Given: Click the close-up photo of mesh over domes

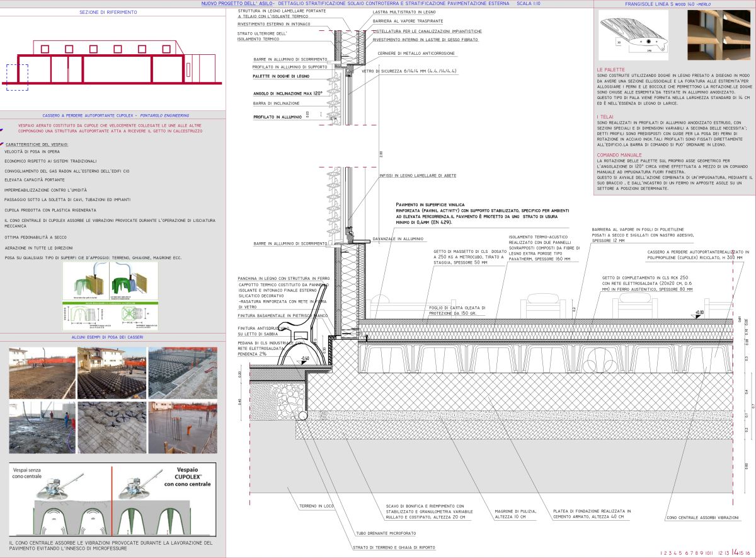Looking at the screenshot, I should [112, 427].
